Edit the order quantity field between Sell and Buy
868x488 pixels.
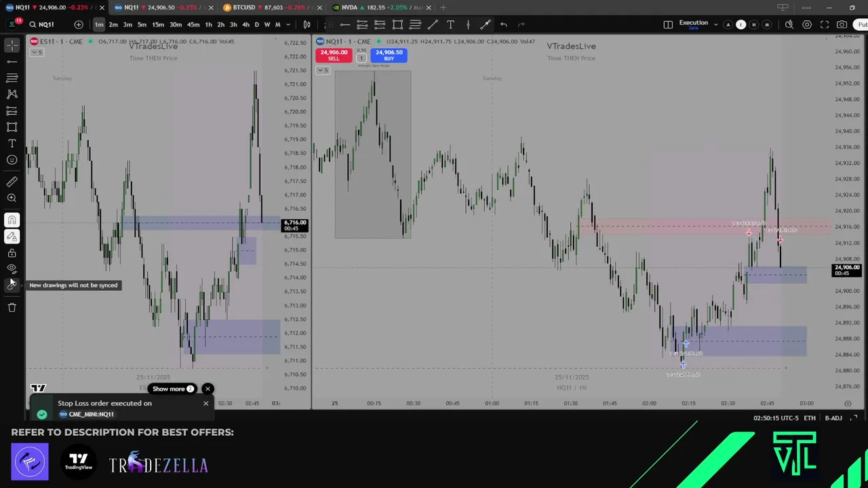coord(361,58)
